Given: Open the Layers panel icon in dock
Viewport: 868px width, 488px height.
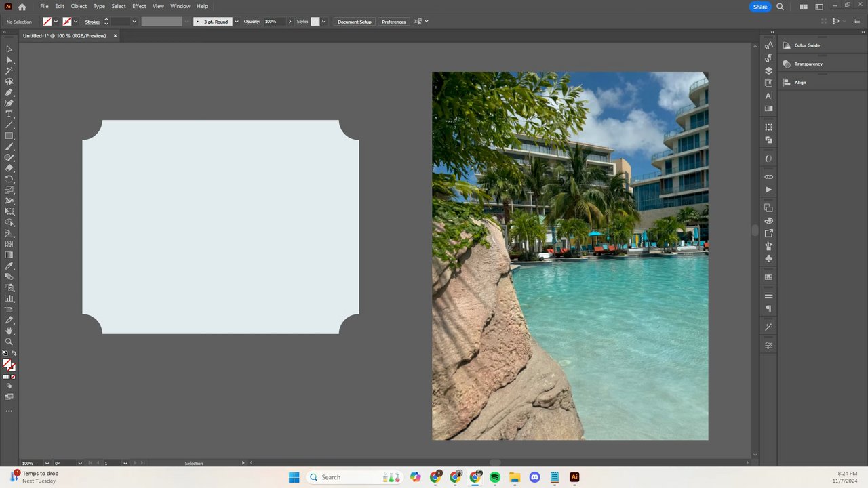Looking at the screenshot, I should pyautogui.click(x=768, y=70).
